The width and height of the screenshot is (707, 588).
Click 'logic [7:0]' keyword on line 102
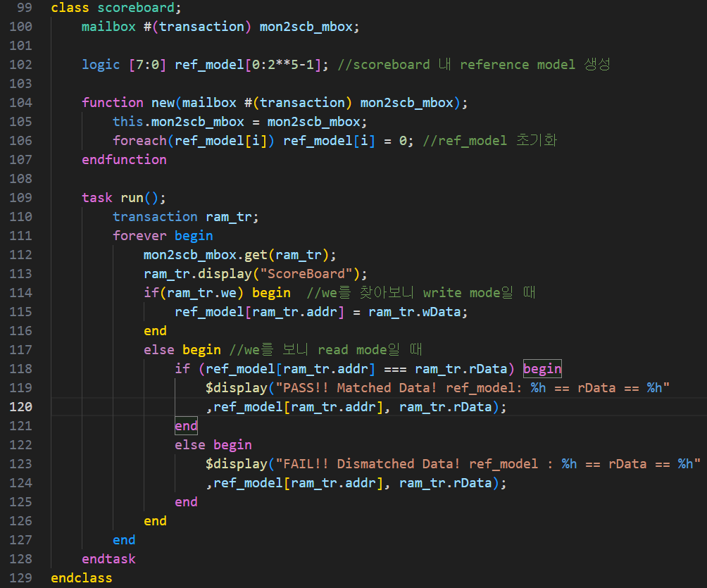pos(124,65)
